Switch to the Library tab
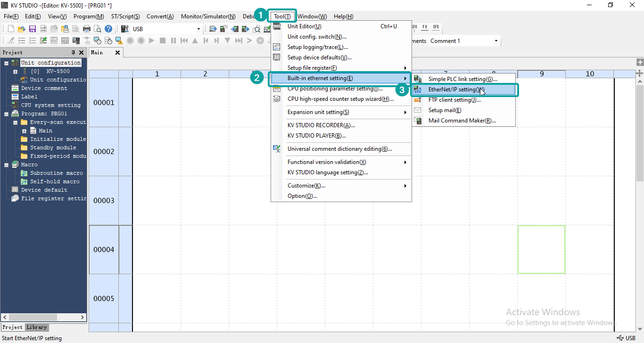The image size is (644, 343). click(x=37, y=327)
